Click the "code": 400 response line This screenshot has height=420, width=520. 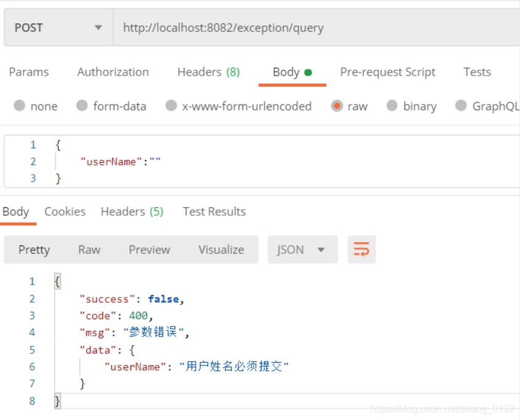116,316
